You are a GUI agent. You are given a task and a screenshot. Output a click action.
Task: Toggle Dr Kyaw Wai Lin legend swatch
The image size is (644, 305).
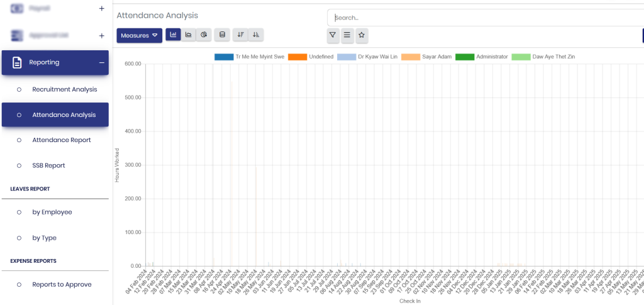click(x=347, y=57)
